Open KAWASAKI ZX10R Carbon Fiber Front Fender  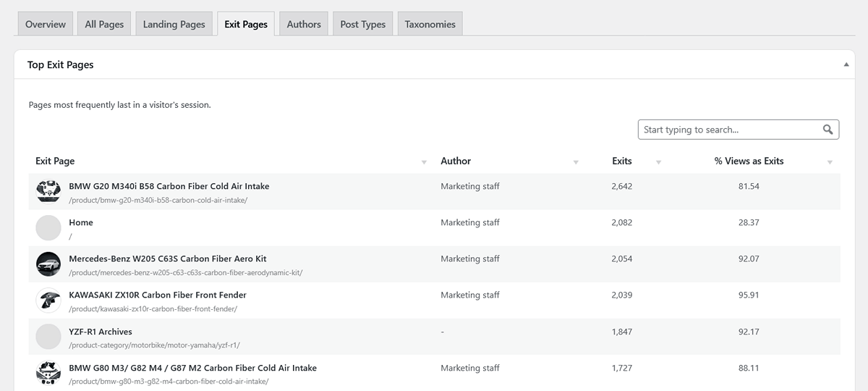tap(158, 295)
